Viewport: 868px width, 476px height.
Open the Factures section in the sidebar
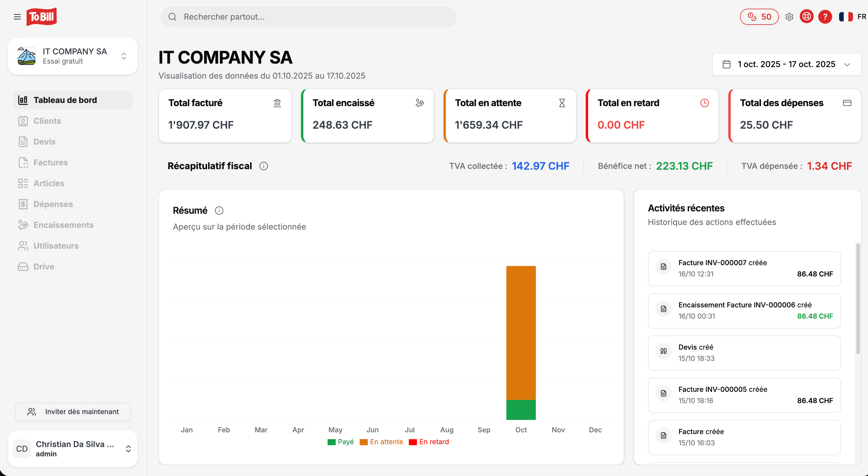(x=51, y=163)
